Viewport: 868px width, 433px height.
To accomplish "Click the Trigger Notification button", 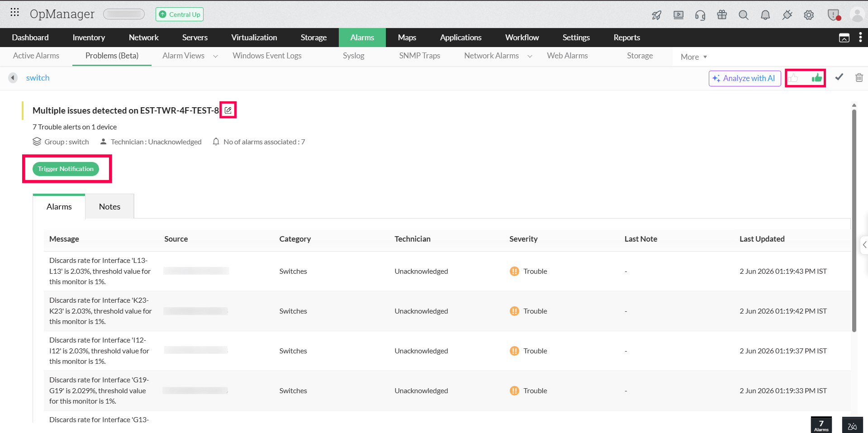I will pos(66,169).
